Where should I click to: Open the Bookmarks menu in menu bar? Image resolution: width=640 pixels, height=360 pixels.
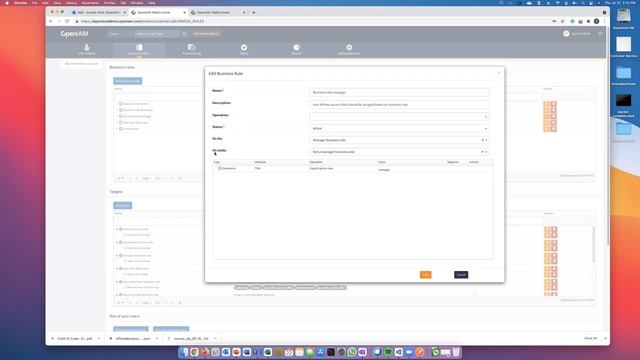(x=90, y=2)
